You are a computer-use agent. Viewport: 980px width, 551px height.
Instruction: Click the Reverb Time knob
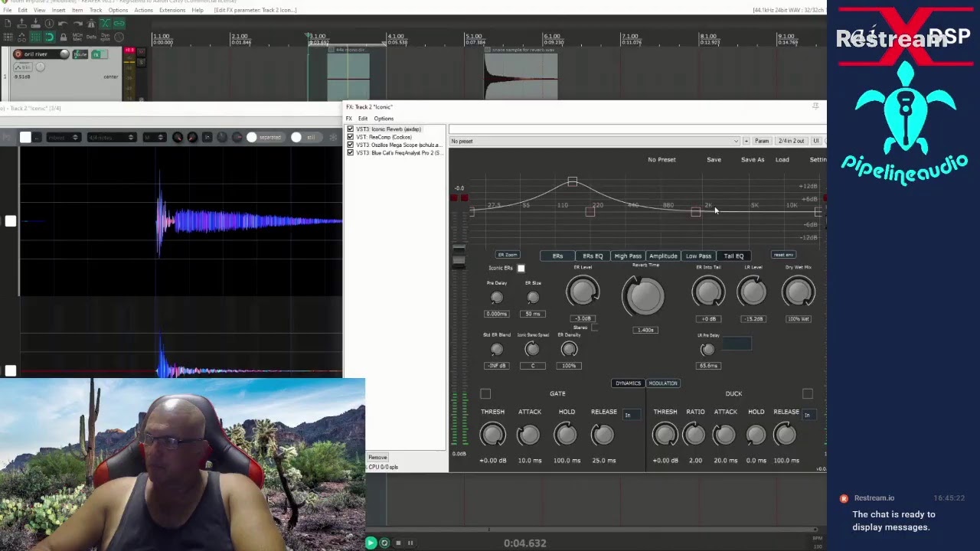tap(645, 296)
